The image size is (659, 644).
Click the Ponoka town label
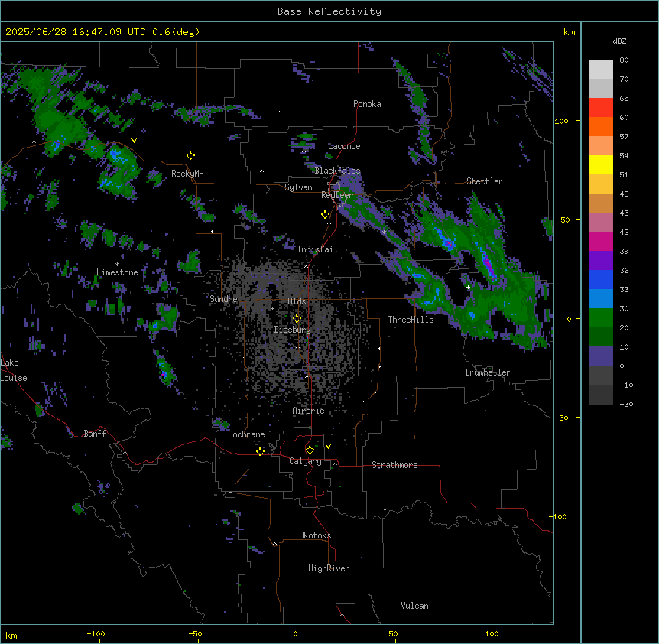pos(367,104)
